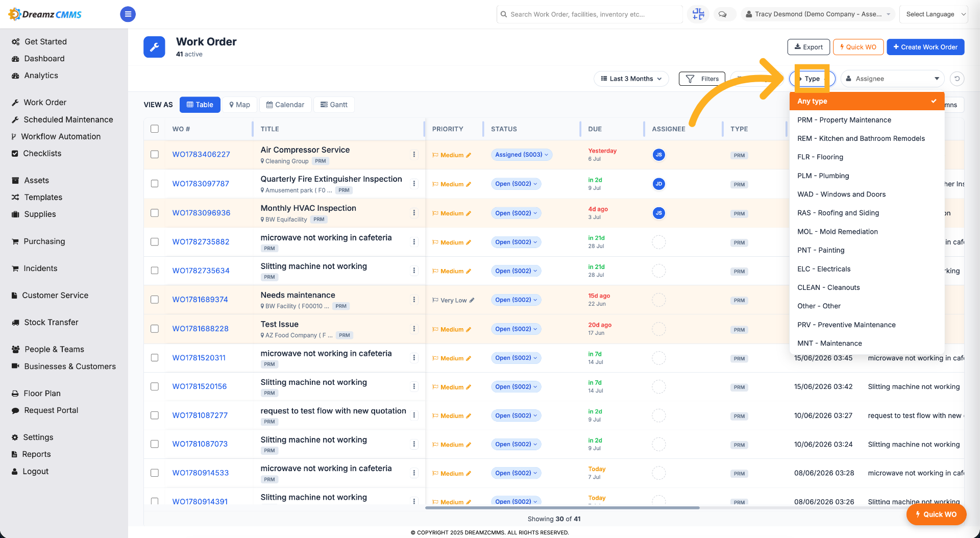Image resolution: width=980 pixels, height=538 pixels.
Task: Open Supplies in the sidebar
Action: click(40, 214)
